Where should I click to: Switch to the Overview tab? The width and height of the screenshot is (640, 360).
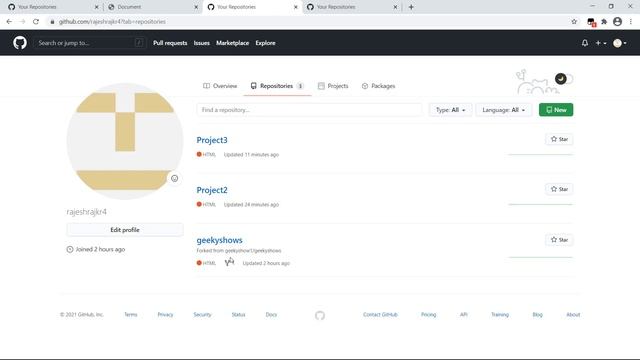[220, 86]
